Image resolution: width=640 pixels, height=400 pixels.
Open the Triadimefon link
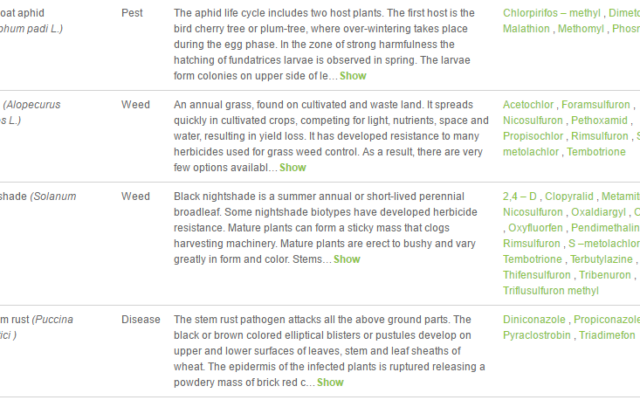(x=607, y=336)
